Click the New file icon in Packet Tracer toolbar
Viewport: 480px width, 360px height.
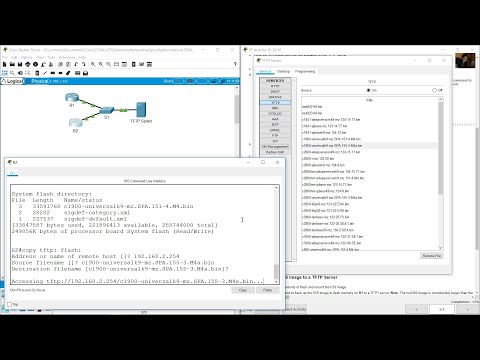(x=5, y=64)
